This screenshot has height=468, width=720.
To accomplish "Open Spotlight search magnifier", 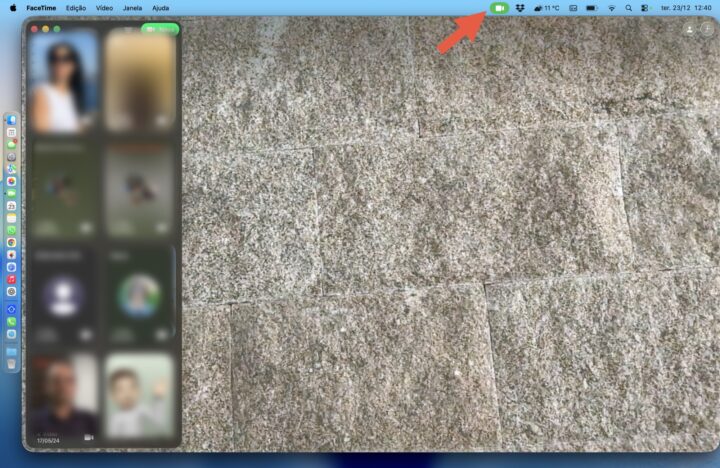I will [x=628, y=8].
